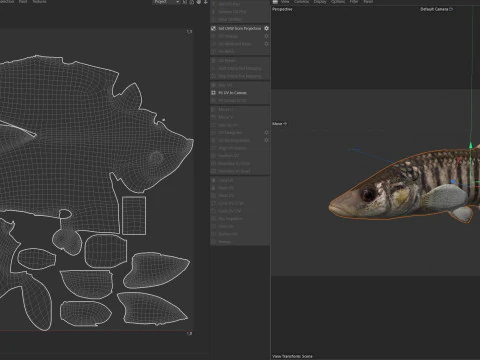480x360 pixels.
Task: Open UV Weld and Relax options gear
Action: [x=266, y=44]
